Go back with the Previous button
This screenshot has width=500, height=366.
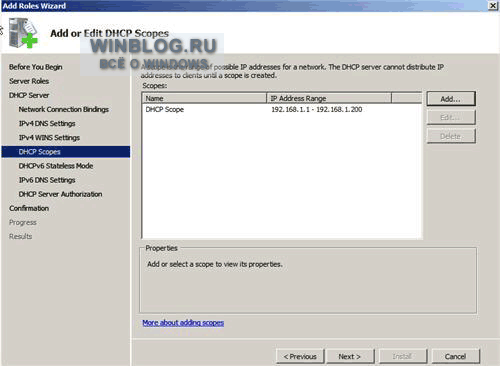click(300, 356)
